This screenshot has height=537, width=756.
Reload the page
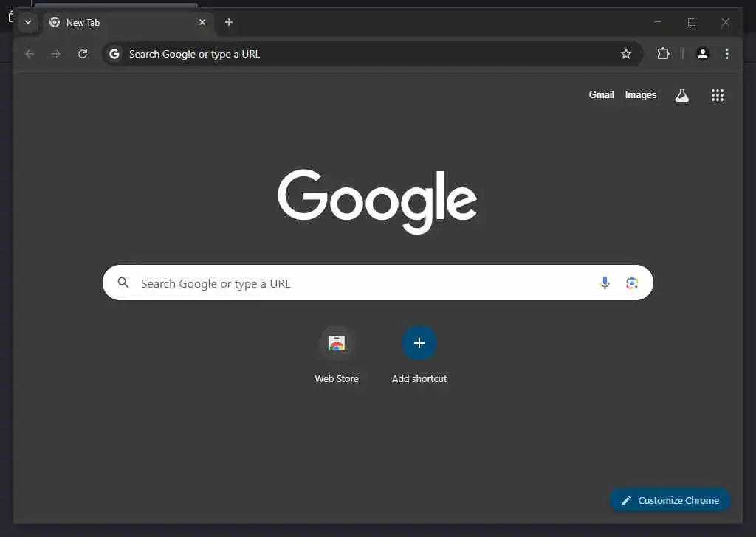point(83,54)
